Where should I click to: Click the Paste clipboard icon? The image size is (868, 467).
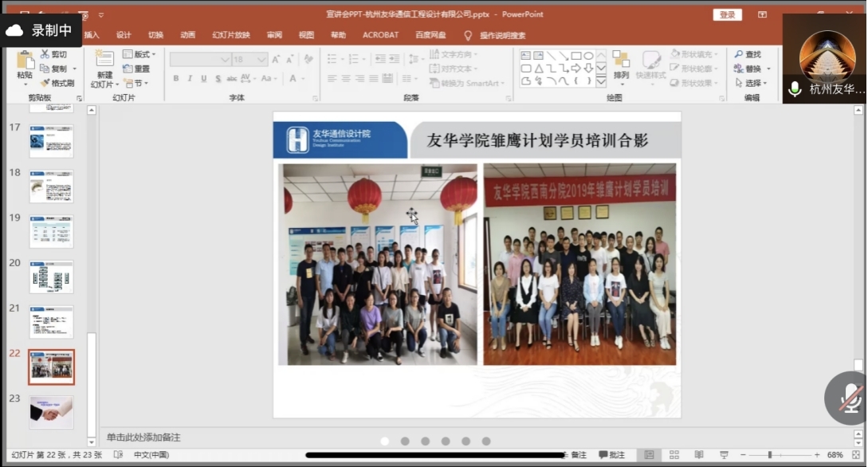click(25, 61)
